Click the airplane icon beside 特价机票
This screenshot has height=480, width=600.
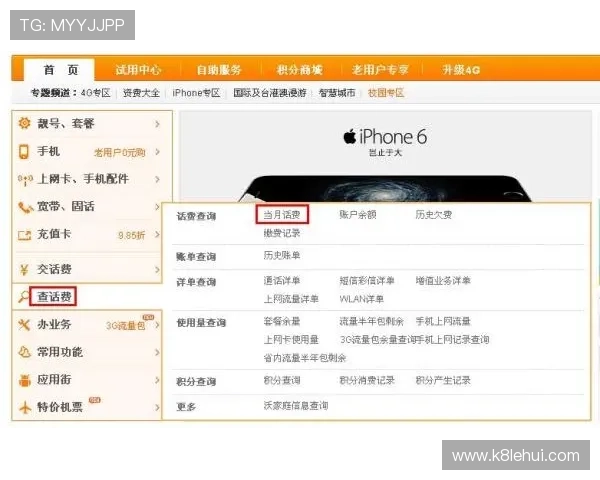point(25,407)
